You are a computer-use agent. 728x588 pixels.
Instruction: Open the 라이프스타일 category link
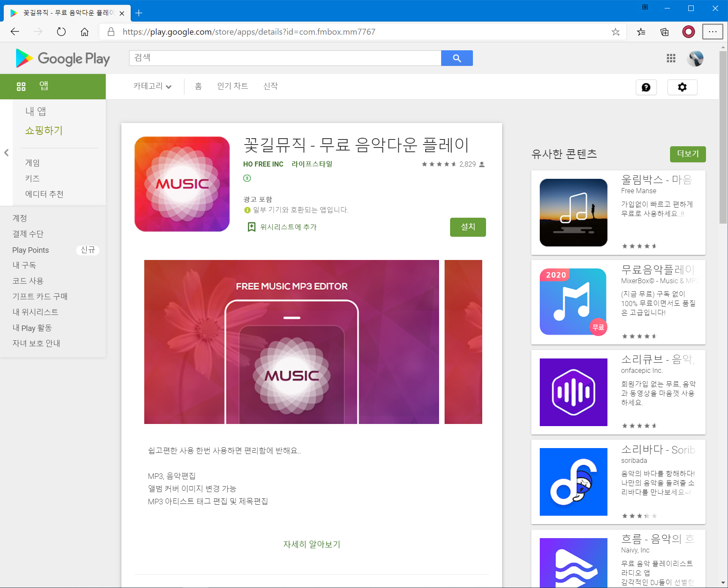click(x=312, y=164)
